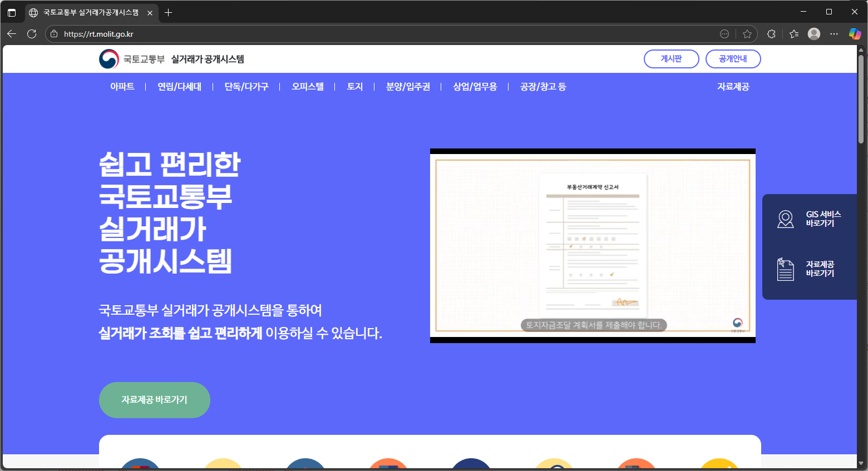Screen dimensions: 868x471
Task: Open the user profile avatar
Action: tap(814, 34)
